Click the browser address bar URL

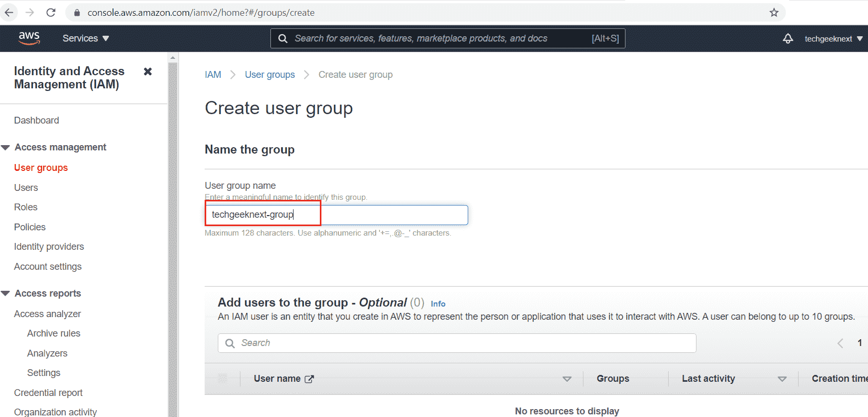201,13
